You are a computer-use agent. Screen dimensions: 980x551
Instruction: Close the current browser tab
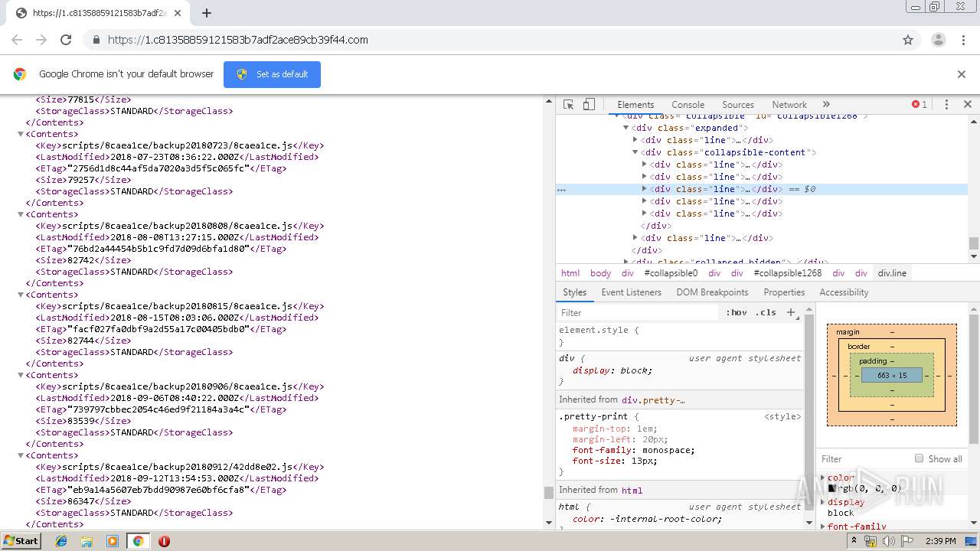(178, 13)
